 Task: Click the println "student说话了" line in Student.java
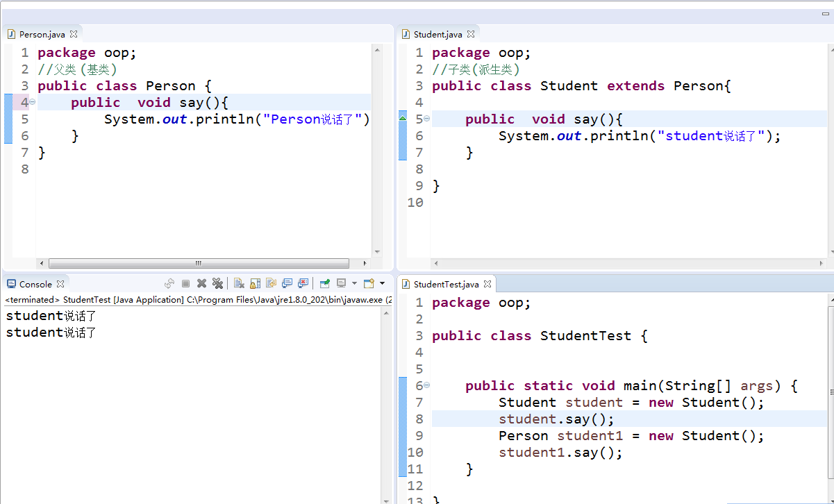[x=640, y=135]
